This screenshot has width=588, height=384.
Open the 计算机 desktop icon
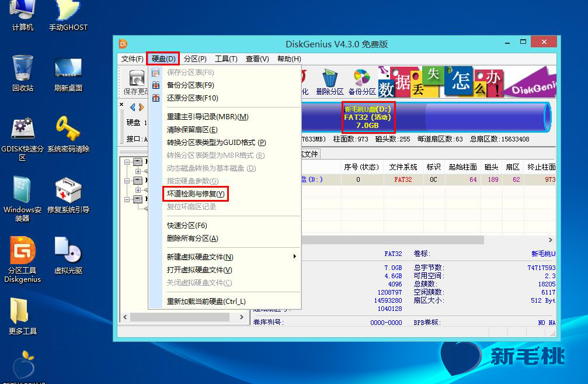pyautogui.click(x=23, y=15)
